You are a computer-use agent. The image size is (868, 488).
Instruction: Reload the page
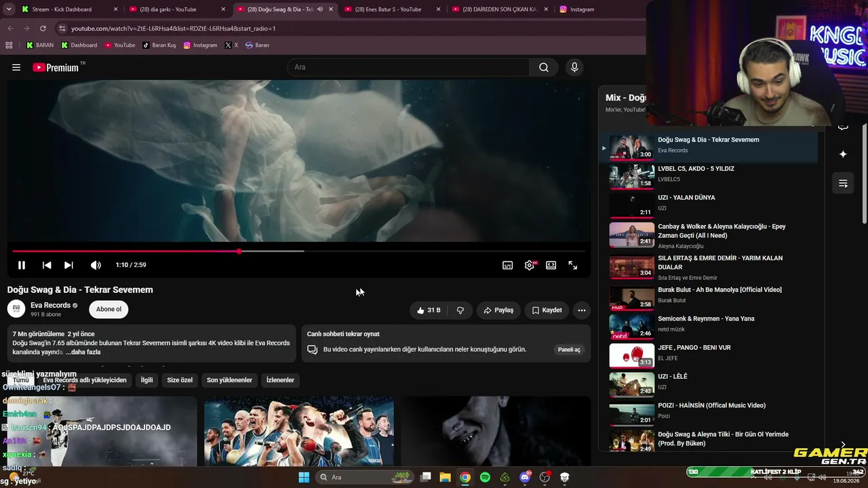click(x=43, y=28)
